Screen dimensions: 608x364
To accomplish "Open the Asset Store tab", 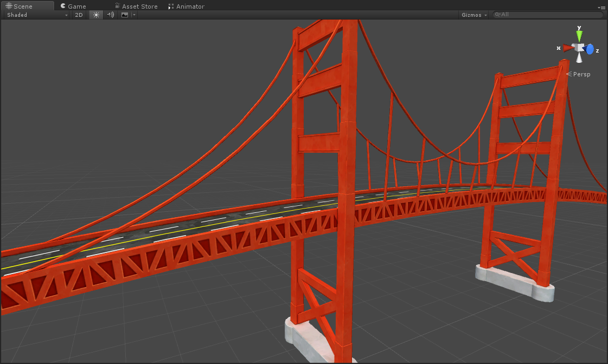I will point(136,6).
